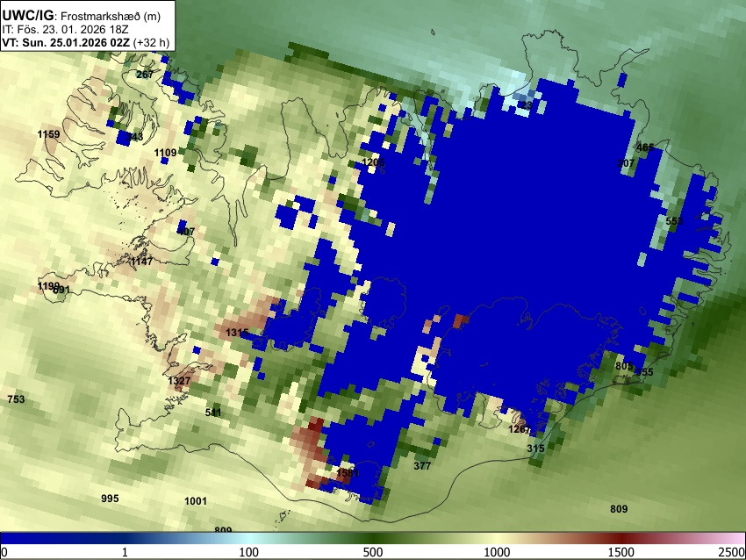This screenshot has height=560, width=746.
Task: Select the legend tick labeled 1500
Action: tap(621, 552)
